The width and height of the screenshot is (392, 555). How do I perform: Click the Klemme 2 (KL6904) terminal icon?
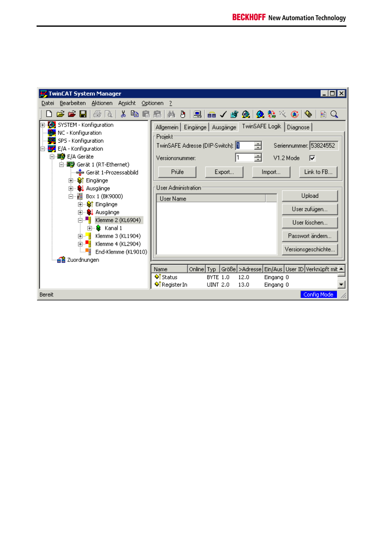[89, 220]
